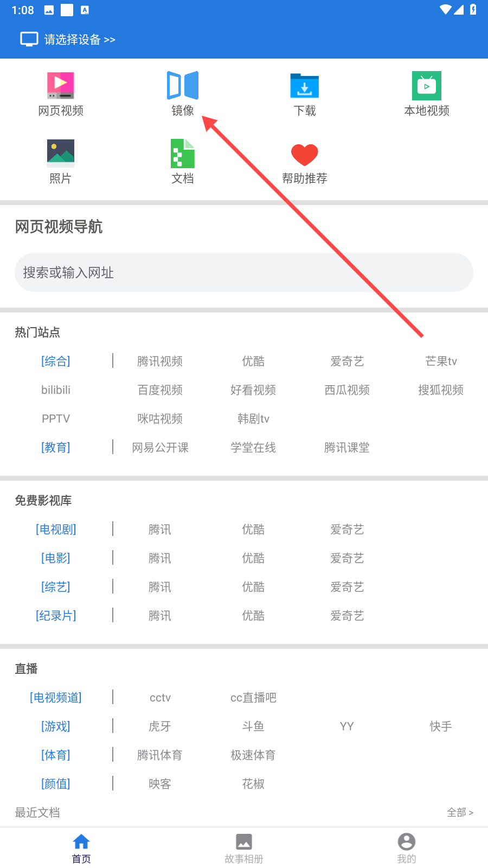
Task: Open 爱奇艺 in the [电视剧] row
Action: (x=347, y=529)
